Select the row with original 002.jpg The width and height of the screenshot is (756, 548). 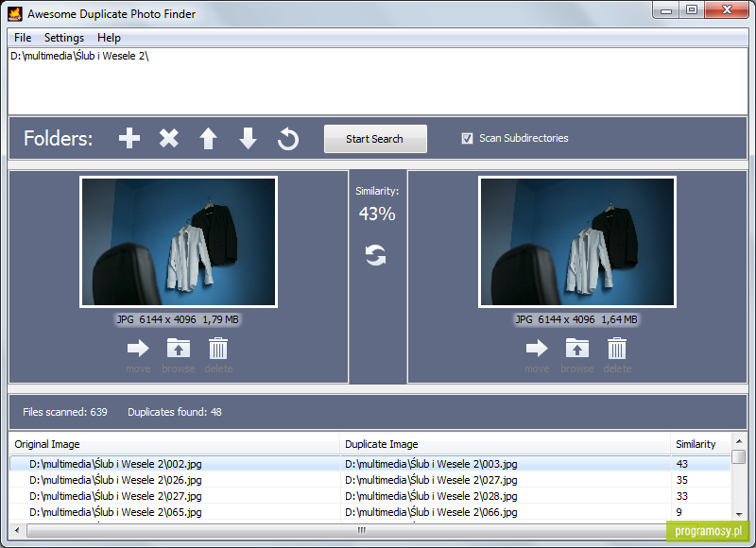369,464
